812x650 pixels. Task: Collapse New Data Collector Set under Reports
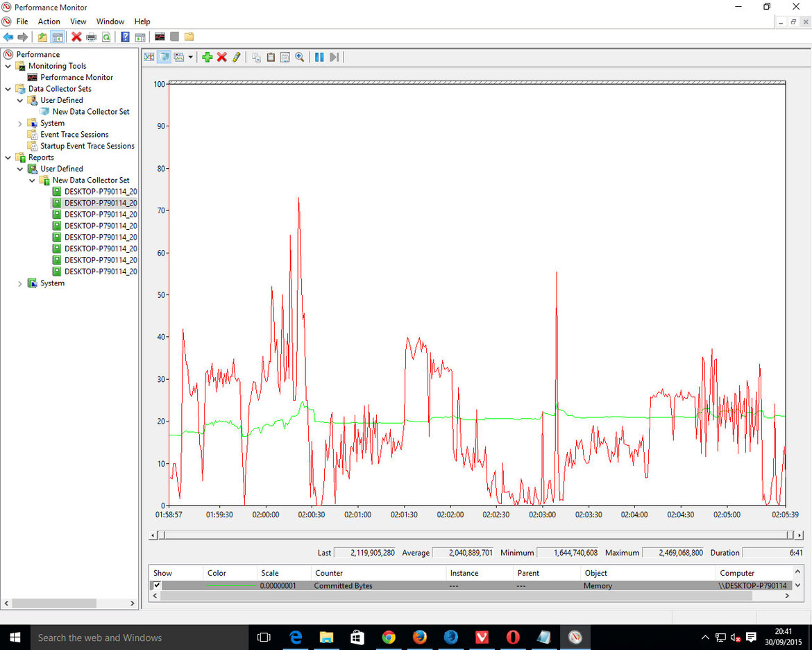pyautogui.click(x=32, y=181)
